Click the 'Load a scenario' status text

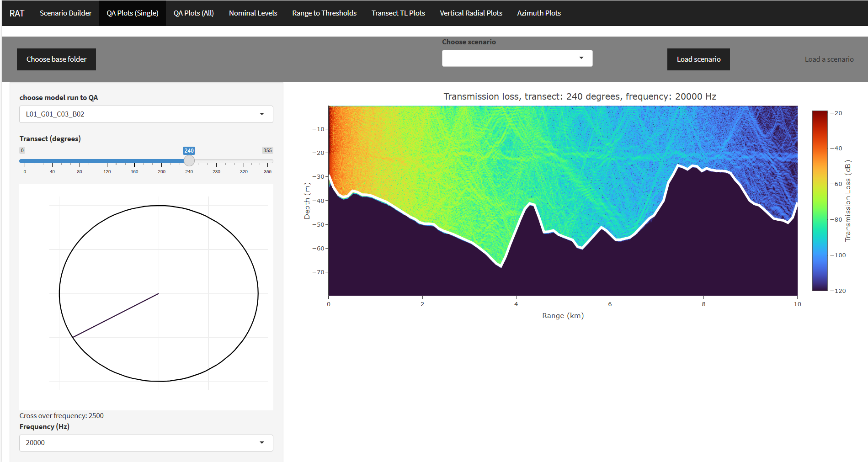829,59
